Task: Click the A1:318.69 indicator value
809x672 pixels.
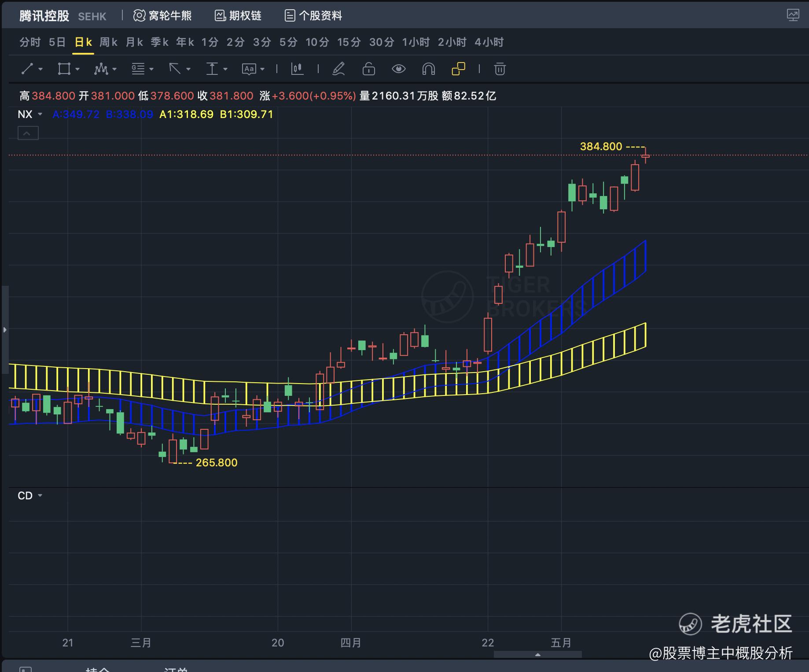Action: point(187,114)
